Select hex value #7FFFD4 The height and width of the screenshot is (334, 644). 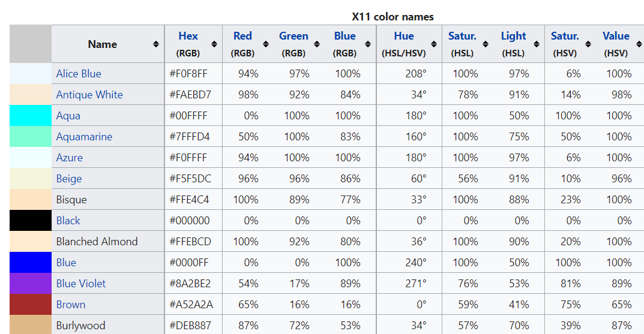[x=189, y=137]
